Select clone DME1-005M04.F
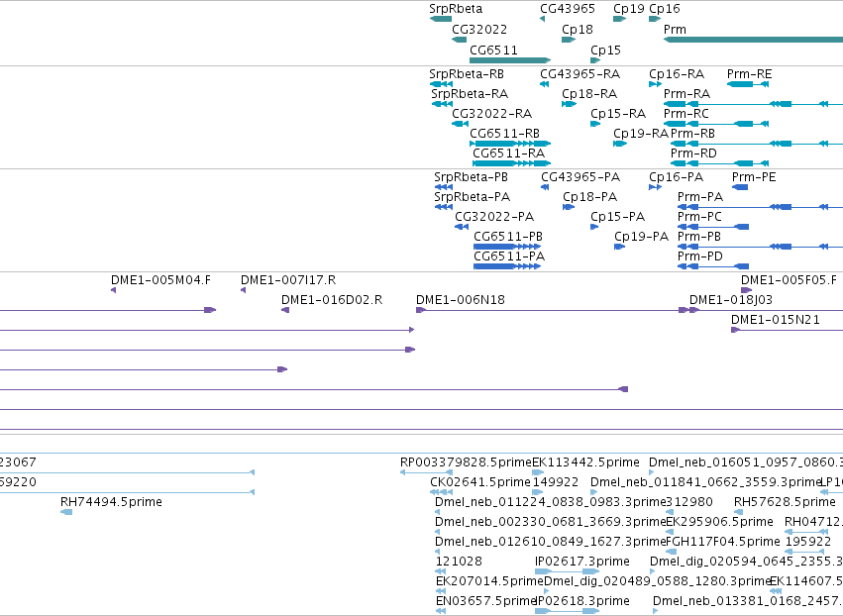 [114, 290]
